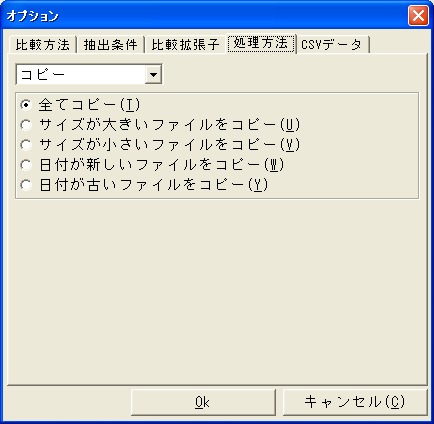
Task: Click the サイズが大きいファイルをコピー(U) label text
Action: point(169,125)
